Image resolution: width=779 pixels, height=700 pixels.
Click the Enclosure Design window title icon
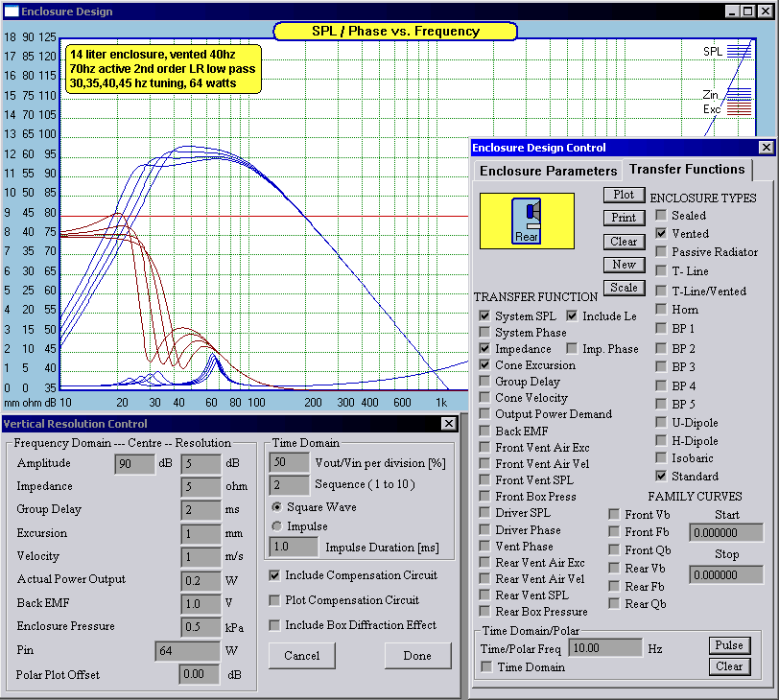click(11, 11)
